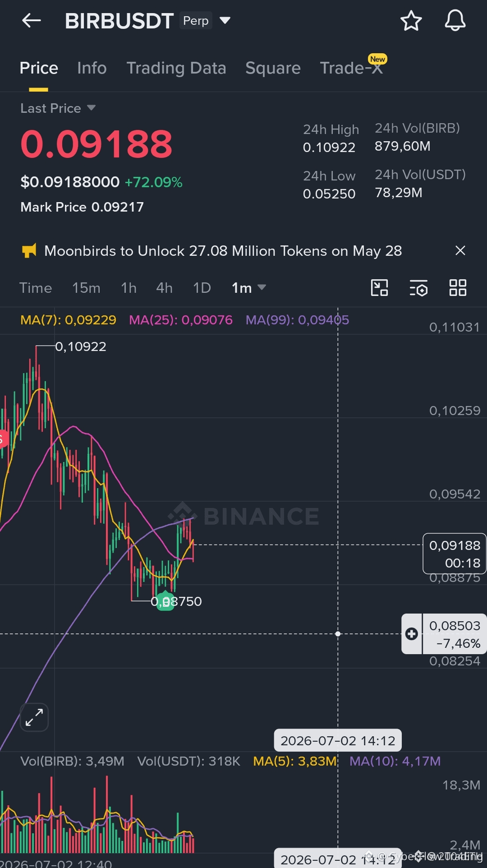The width and height of the screenshot is (487, 868).
Task: Switch to the Info tab
Action: 92,68
